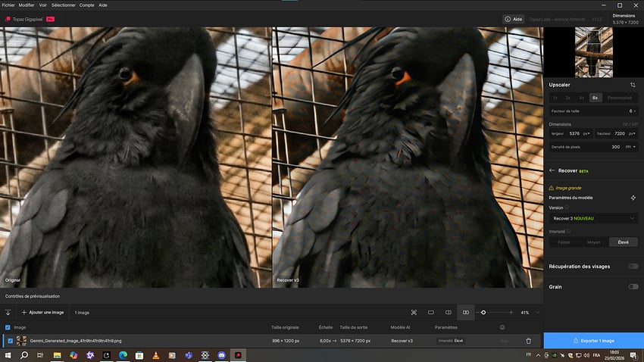This screenshot has height=362, width=644.
Task: Switch to side-by-side comparison view
Action: [x=466, y=312]
